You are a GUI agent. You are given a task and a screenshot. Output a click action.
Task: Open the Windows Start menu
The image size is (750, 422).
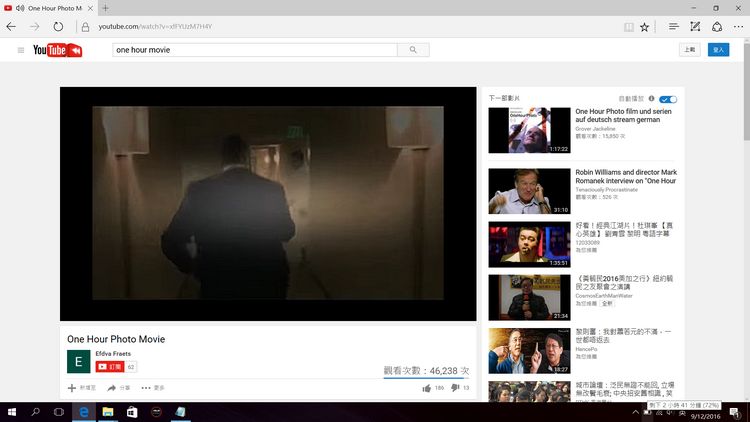(x=11, y=412)
